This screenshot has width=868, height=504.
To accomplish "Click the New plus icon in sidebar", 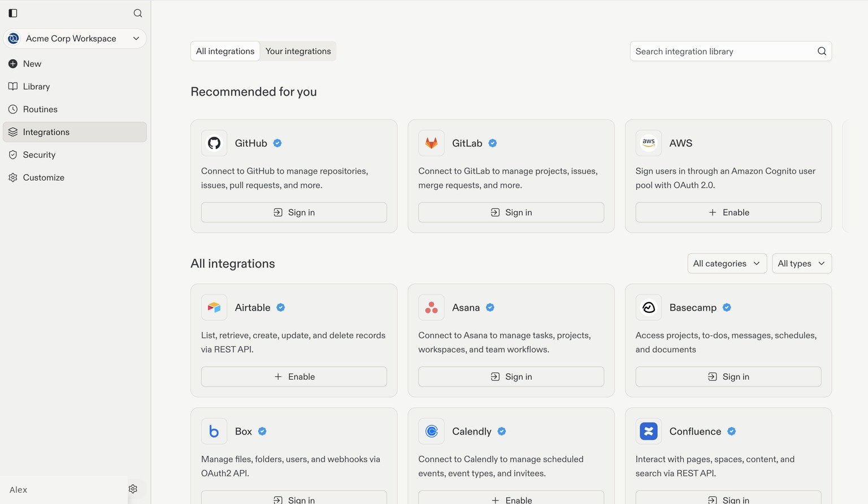I will 13,64.
